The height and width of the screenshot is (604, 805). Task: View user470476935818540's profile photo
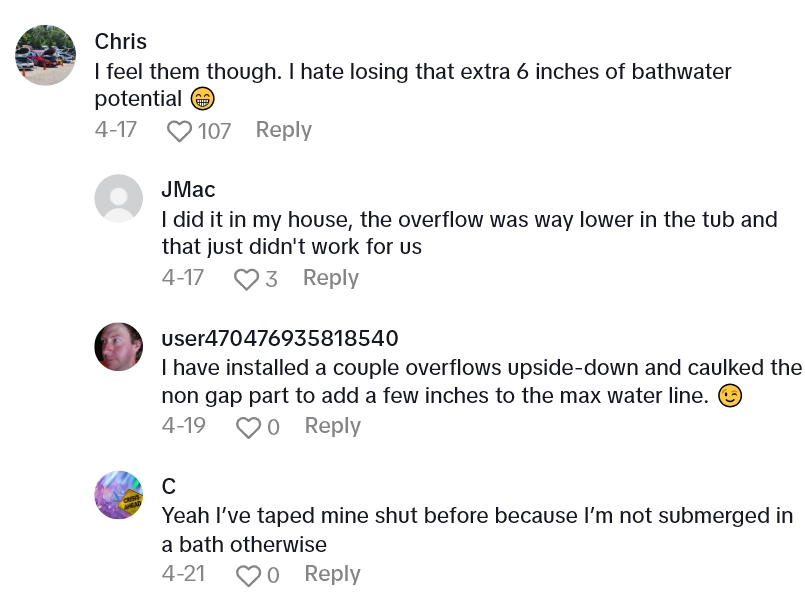[x=118, y=346]
